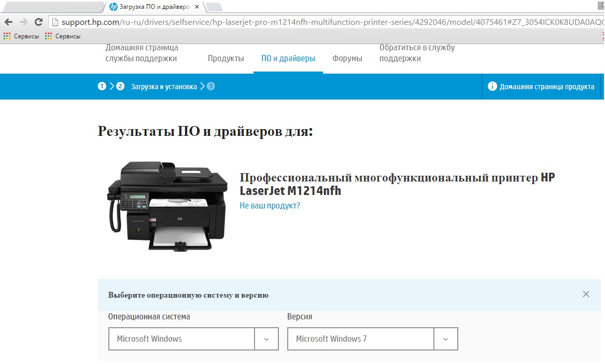Click the step 3 circle in breadcrumb
605x364 pixels.
click(210, 86)
